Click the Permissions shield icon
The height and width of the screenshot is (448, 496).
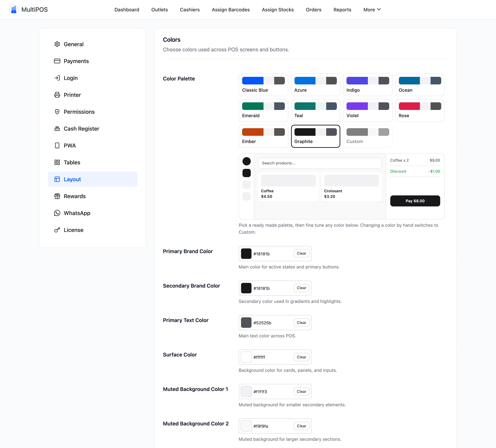57,112
